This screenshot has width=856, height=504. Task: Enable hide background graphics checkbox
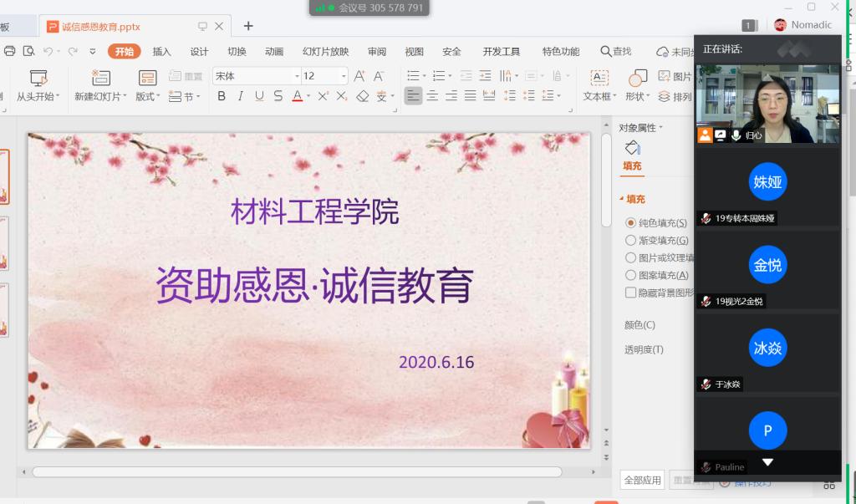(631, 293)
